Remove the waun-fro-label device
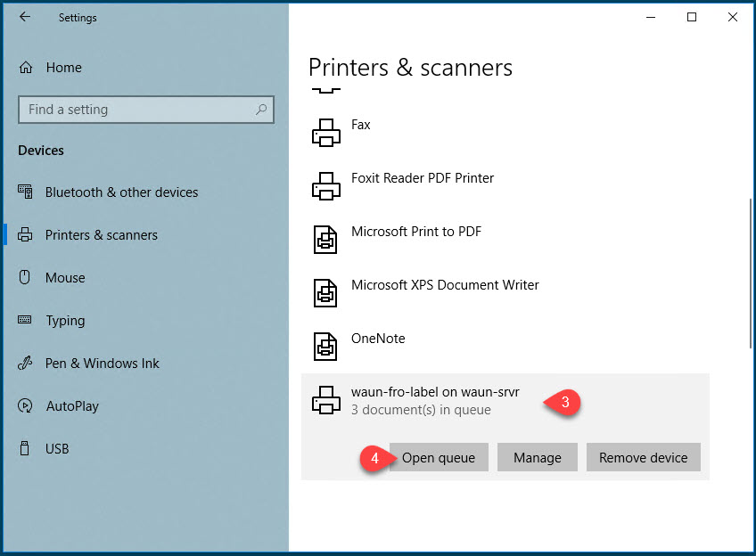The height and width of the screenshot is (556, 756). coord(644,457)
